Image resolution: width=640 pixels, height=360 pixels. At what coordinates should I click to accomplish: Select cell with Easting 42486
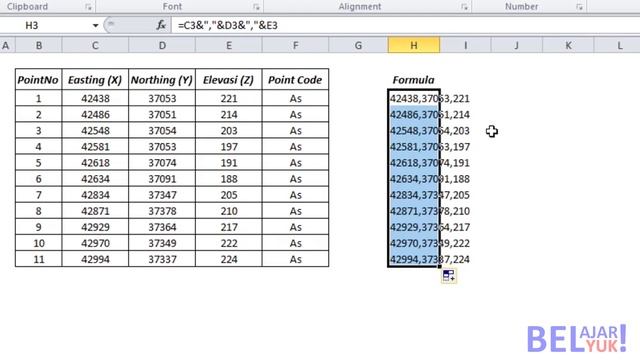[95, 114]
